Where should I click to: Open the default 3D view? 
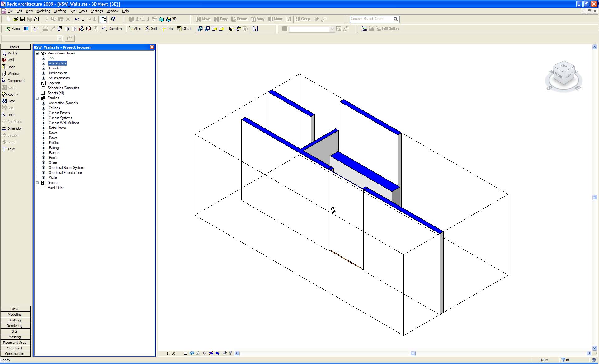tap(171, 19)
